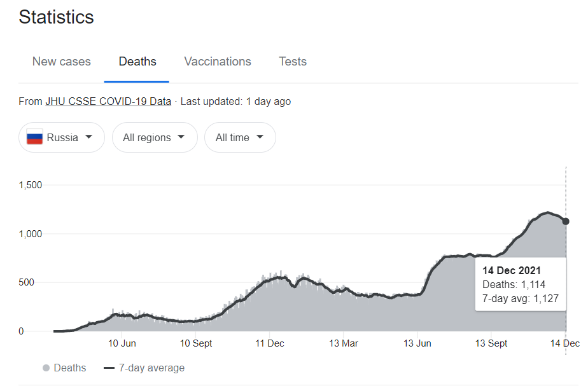Switch to the New cases tab
Screen dimensions: 588x386
[x=62, y=62]
